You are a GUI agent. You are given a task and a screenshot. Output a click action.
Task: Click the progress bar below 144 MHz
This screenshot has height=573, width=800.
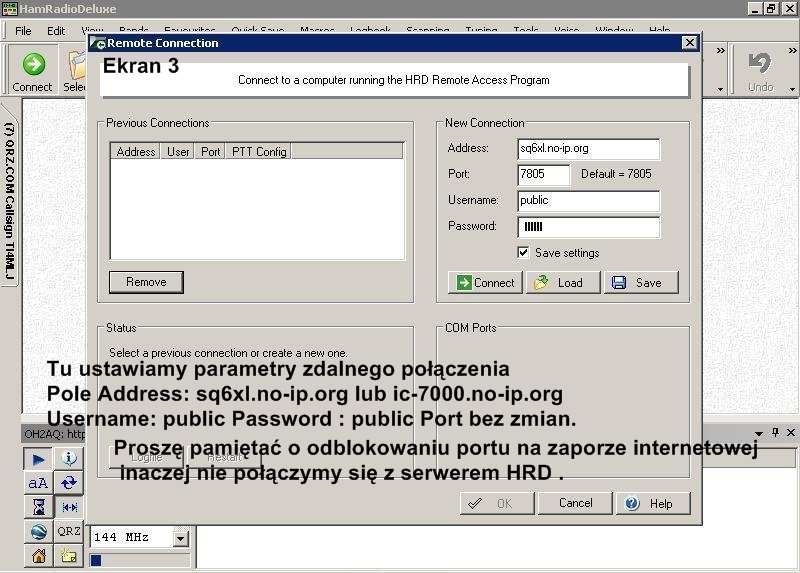[140, 560]
